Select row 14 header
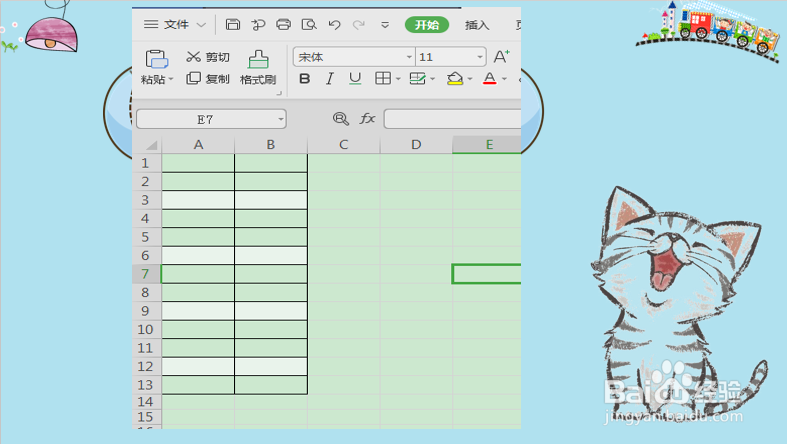 pos(147,402)
